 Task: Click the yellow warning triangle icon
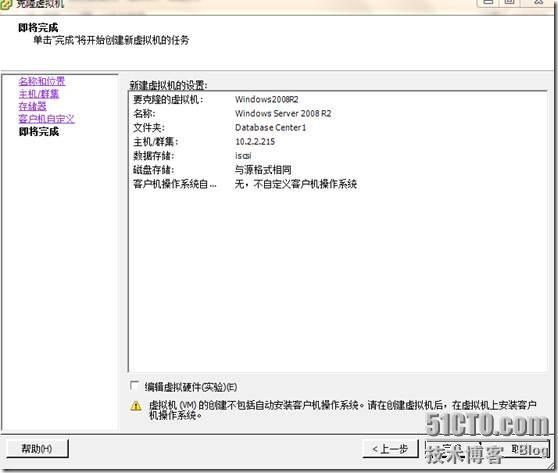pyautogui.click(x=136, y=406)
